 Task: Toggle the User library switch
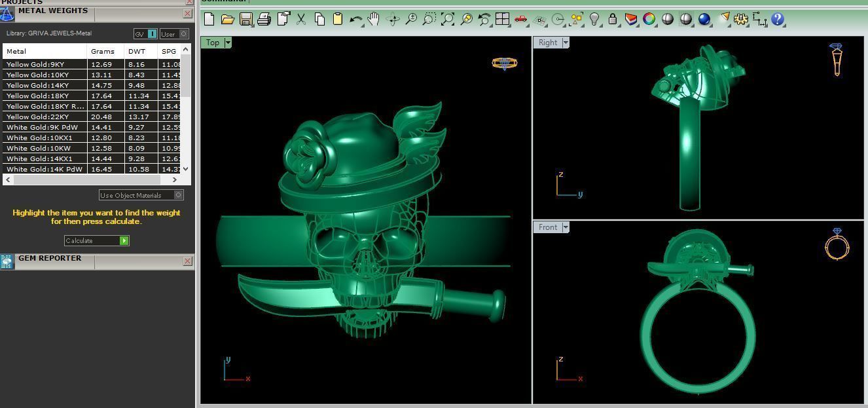174,33
